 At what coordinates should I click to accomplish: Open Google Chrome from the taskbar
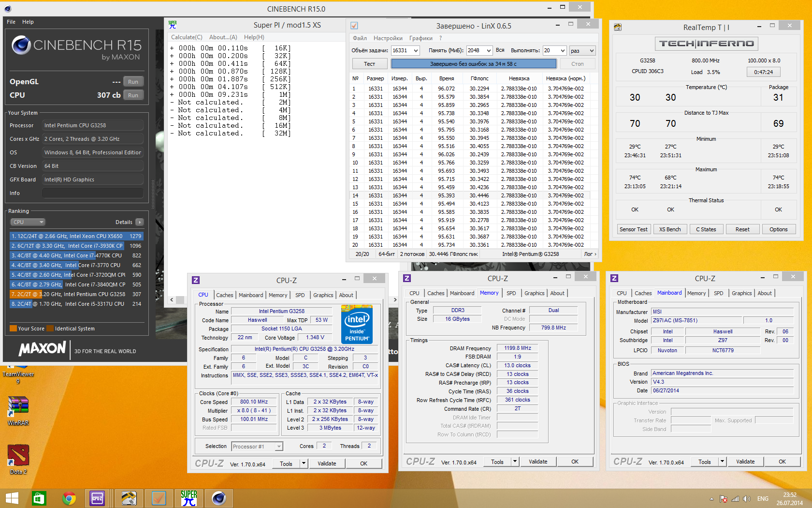click(x=69, y=498)
